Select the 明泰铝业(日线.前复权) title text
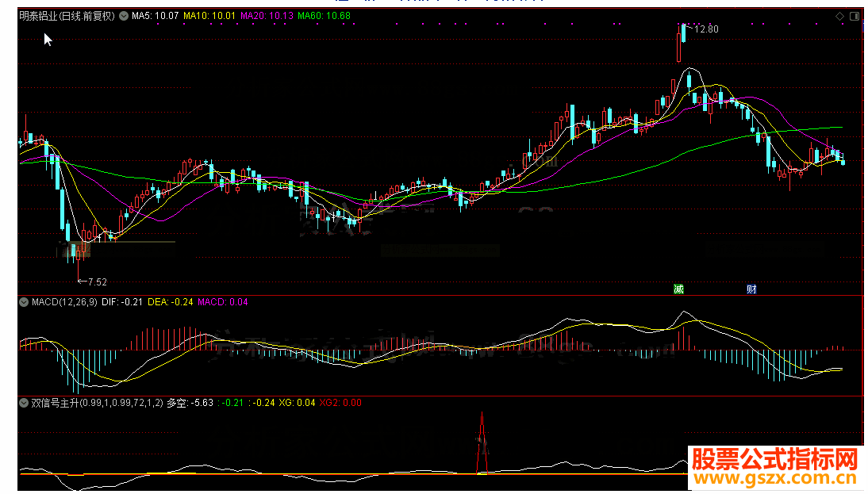The height and width of the screenshot is (494, 868). pos(67,16)
